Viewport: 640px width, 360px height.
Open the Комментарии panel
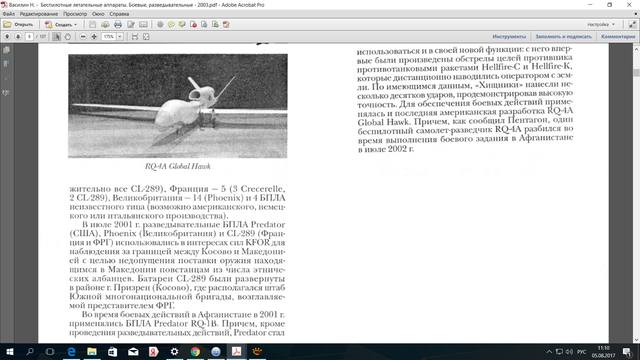(x=618, y=36)
